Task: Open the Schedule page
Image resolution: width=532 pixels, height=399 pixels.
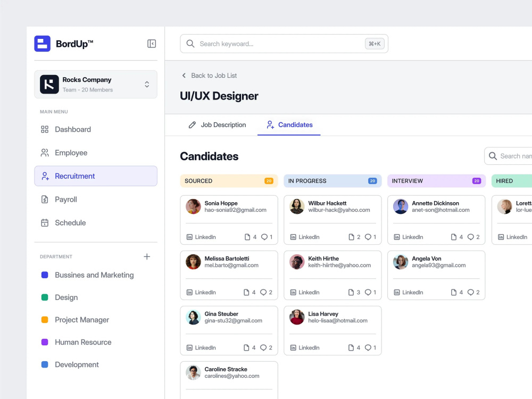Action: pos(96,223)
